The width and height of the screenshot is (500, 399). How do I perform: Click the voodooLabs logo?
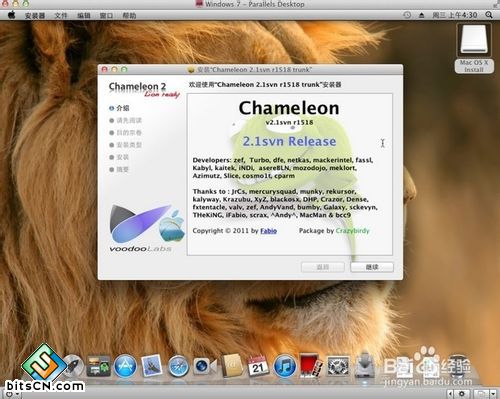[147, 229]
